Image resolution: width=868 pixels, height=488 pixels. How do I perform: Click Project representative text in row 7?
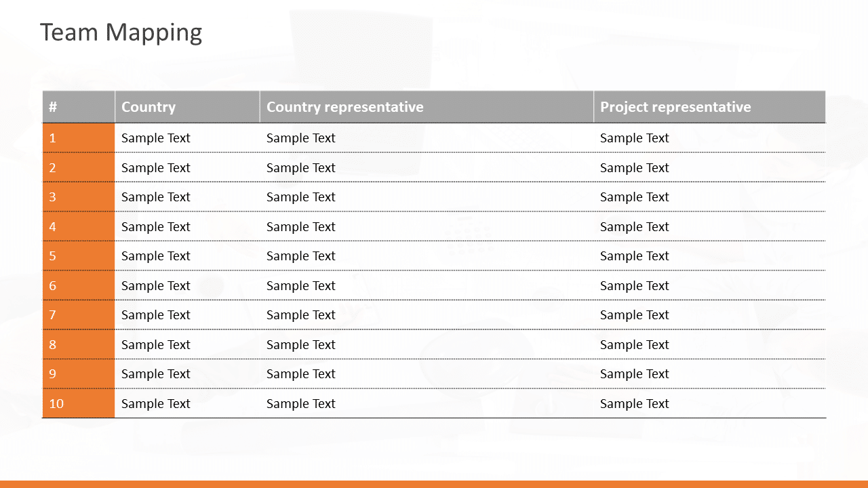click(x=635, y=315)
